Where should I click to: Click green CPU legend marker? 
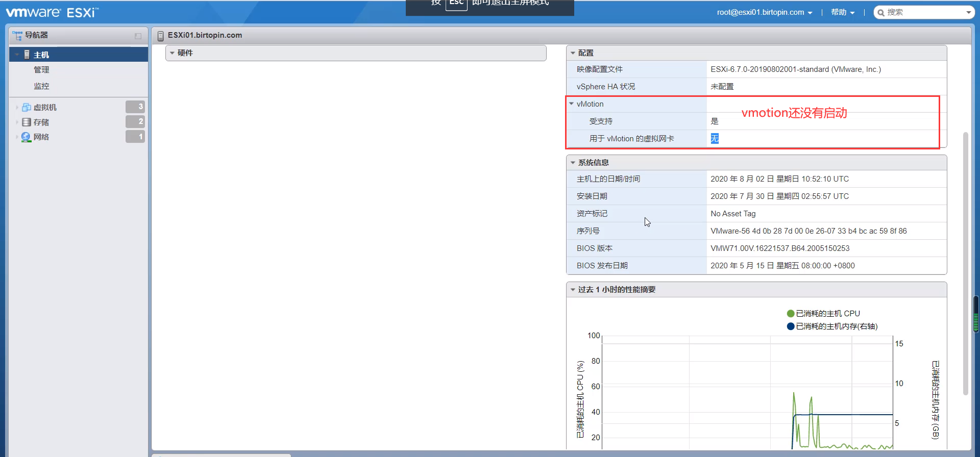click(791, 314)
